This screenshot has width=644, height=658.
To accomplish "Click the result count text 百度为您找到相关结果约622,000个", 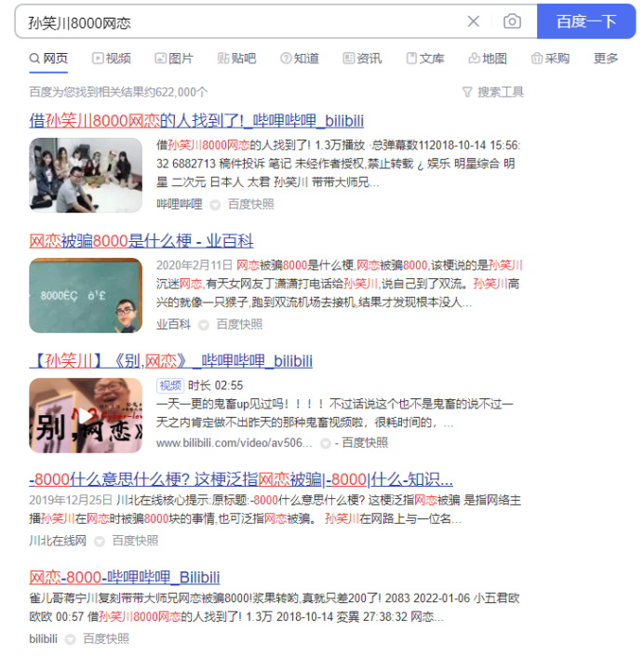I will click(x=118, y=92).
